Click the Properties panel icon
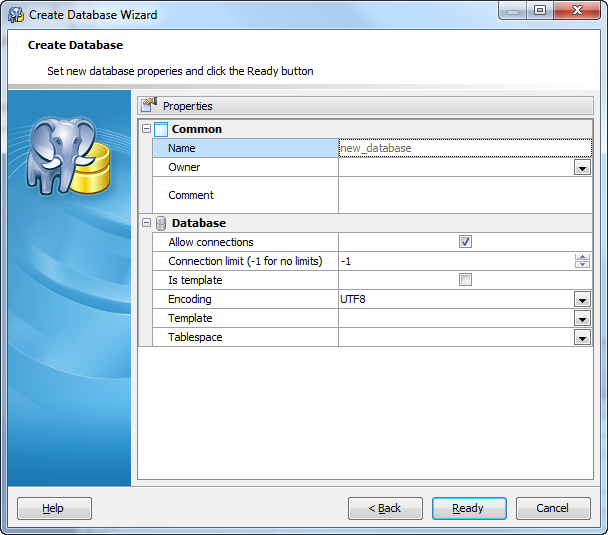Image resolution: width=608 pixels, height=535 pixels. pyautogui.click(x=150, y=105)
